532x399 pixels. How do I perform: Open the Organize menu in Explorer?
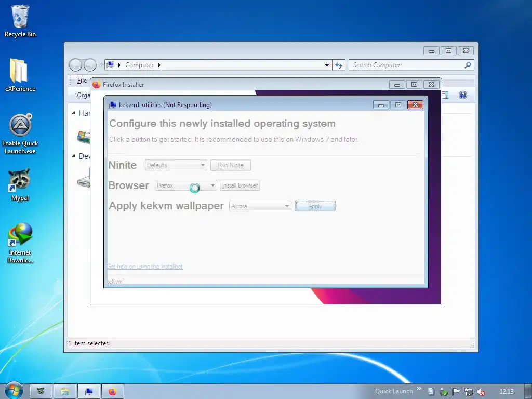[x=83, y=95]
